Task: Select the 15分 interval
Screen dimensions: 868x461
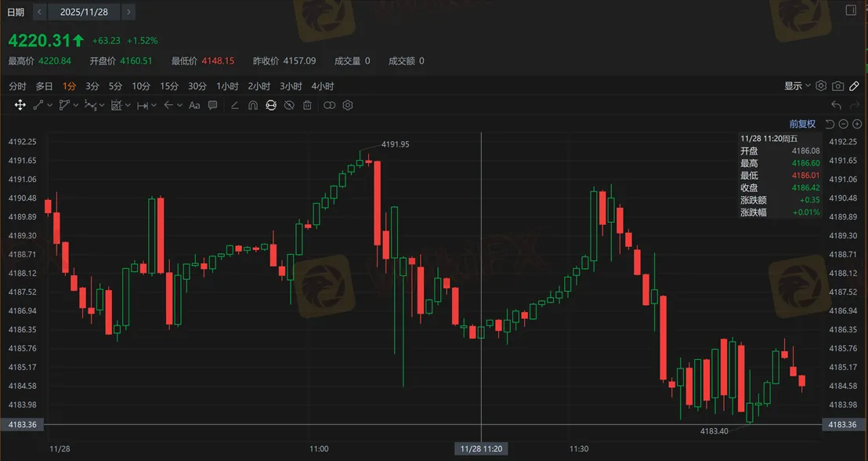Action: coord(169,86)
